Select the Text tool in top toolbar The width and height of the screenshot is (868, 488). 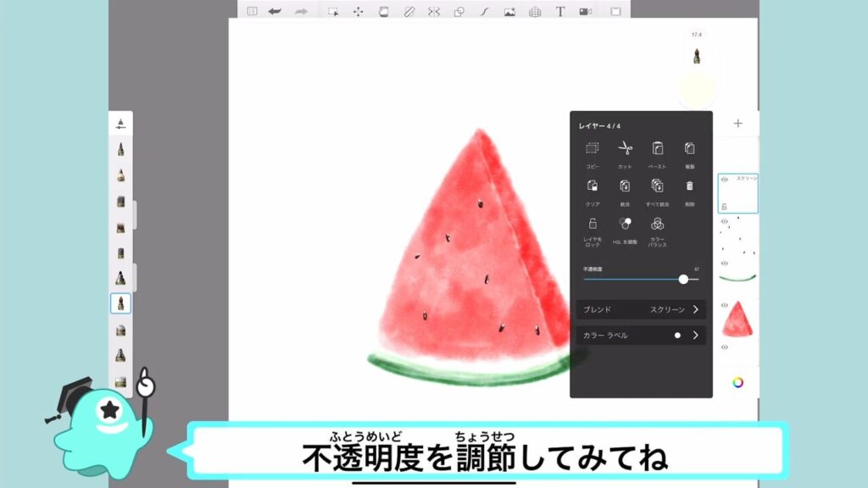pos(559,11)
